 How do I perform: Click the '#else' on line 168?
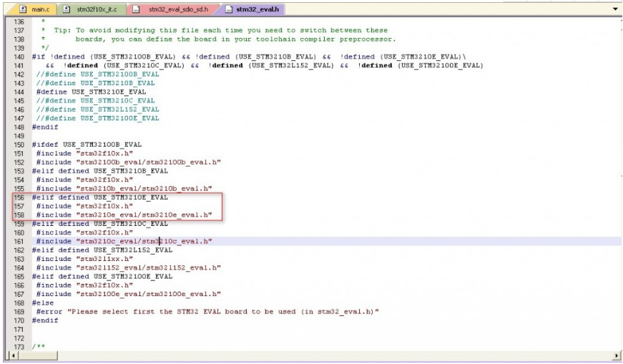coord(42,302)
